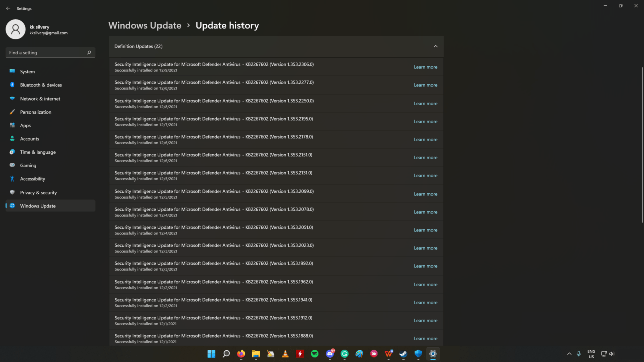
Task: Switch keyboard layout via ENG US indicator
Action: (591, 354)
